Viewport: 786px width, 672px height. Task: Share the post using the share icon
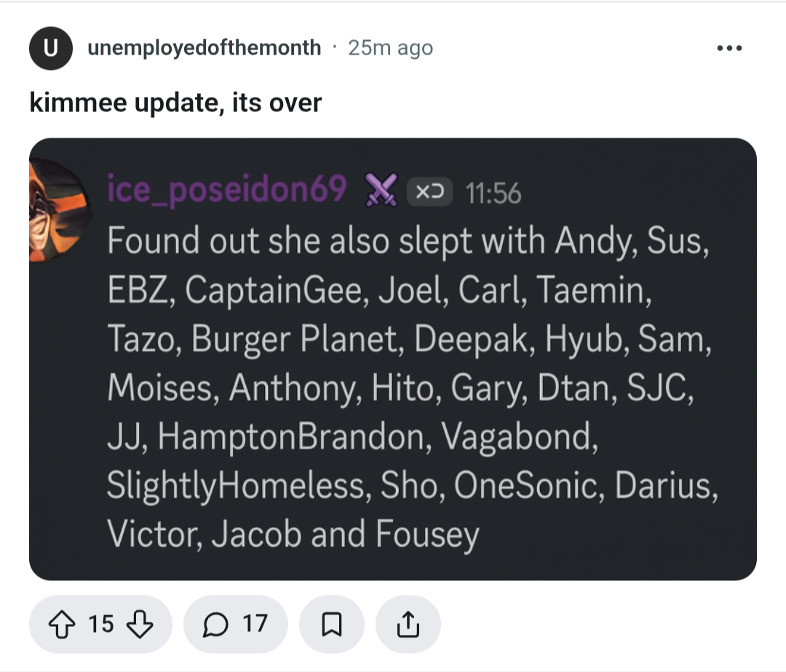click(408, 624)
